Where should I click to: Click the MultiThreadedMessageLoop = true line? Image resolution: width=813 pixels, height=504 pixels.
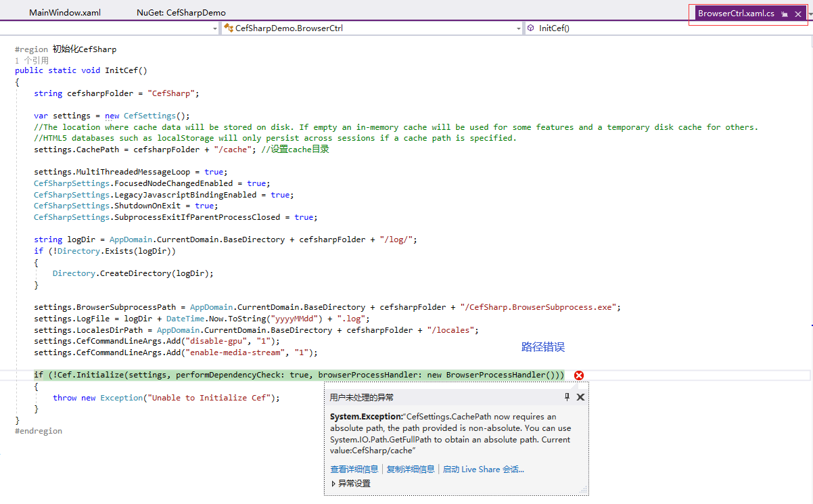click(x=131, y=172)
